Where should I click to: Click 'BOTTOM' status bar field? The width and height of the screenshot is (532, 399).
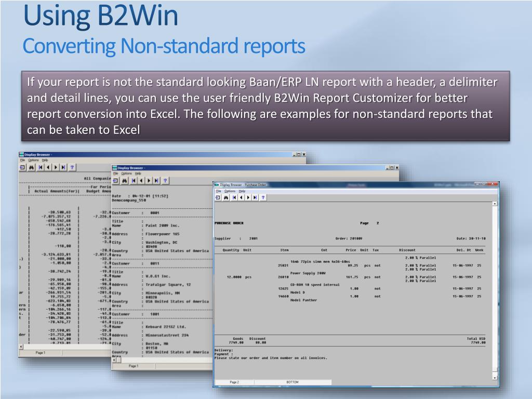pos(292,382)
